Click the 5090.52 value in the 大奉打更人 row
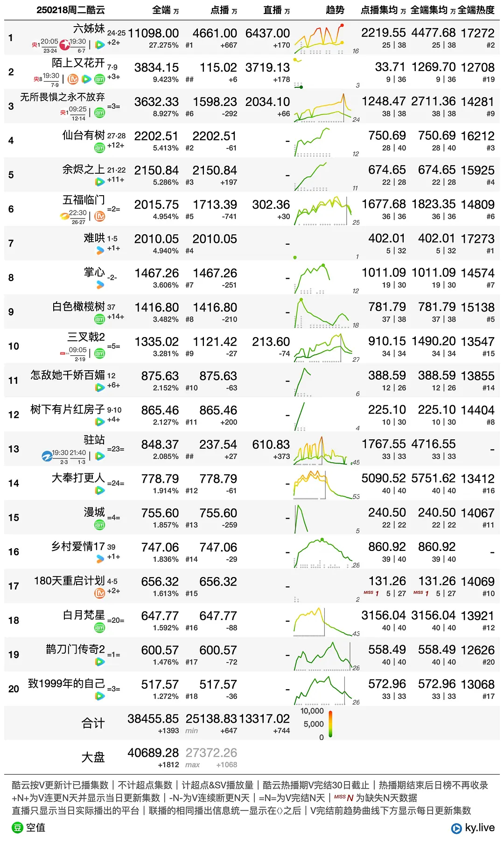 [384, 478]
